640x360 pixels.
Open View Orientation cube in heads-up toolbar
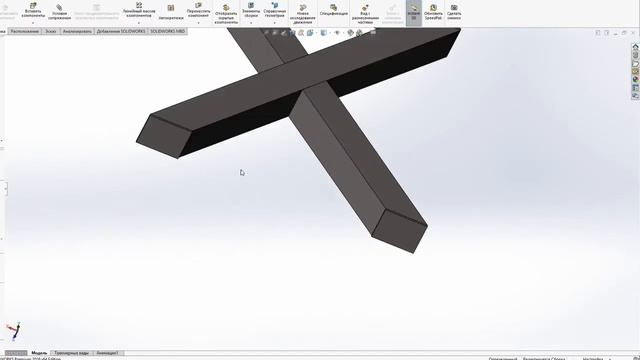coord(310,33)
